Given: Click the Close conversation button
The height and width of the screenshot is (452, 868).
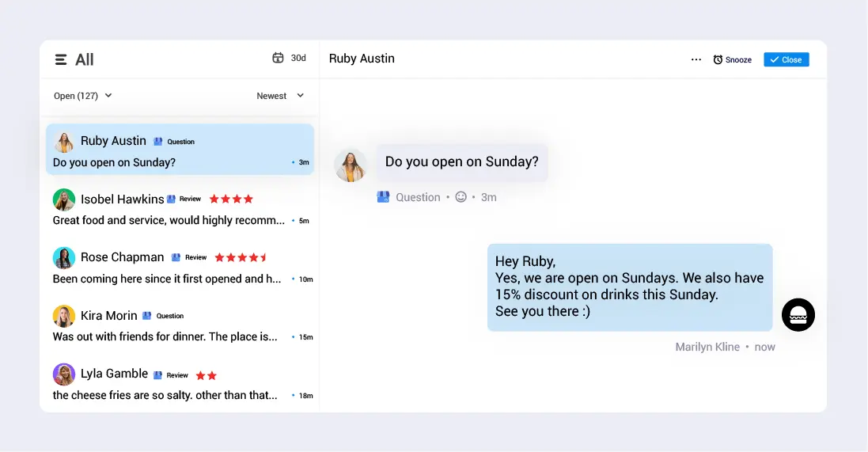Looking at the screenshot, I should click(786, 59).
